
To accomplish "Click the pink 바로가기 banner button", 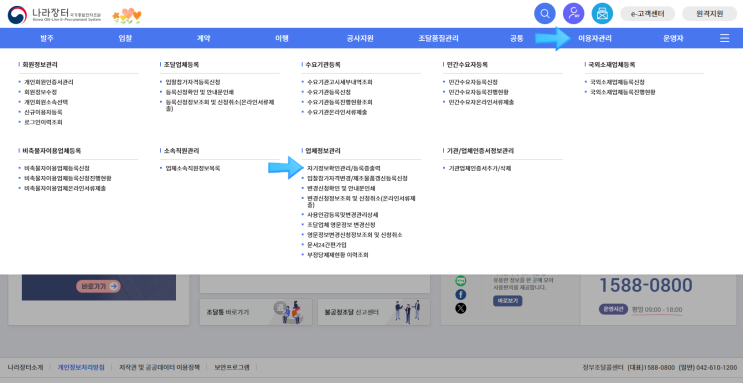I will pyautogui.click(x=99, y=286).
